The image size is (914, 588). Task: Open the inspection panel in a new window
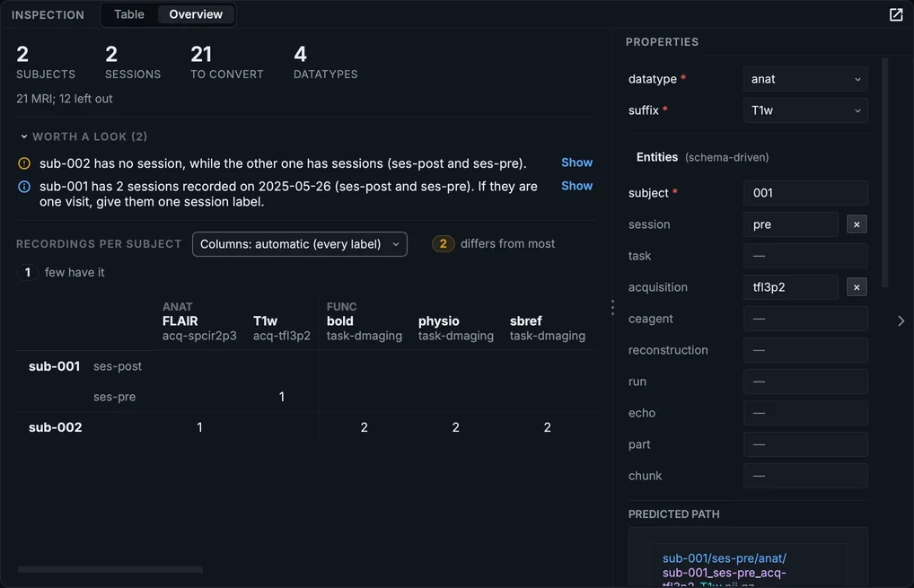tap(896, 14)
